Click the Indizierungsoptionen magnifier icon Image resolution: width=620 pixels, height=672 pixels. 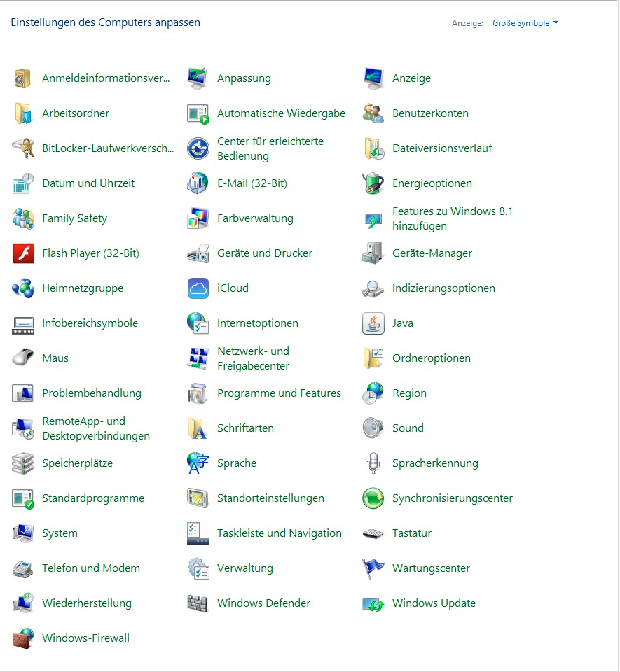click(x=373, y=288)
